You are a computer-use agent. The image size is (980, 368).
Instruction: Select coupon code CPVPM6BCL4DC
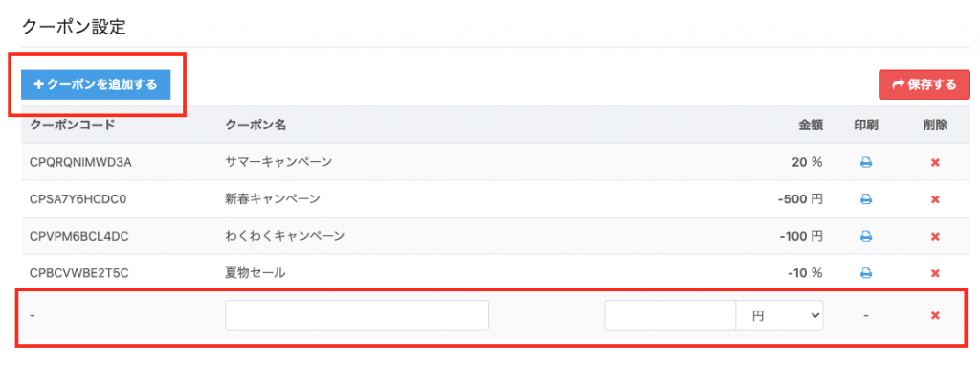point(79,237)
